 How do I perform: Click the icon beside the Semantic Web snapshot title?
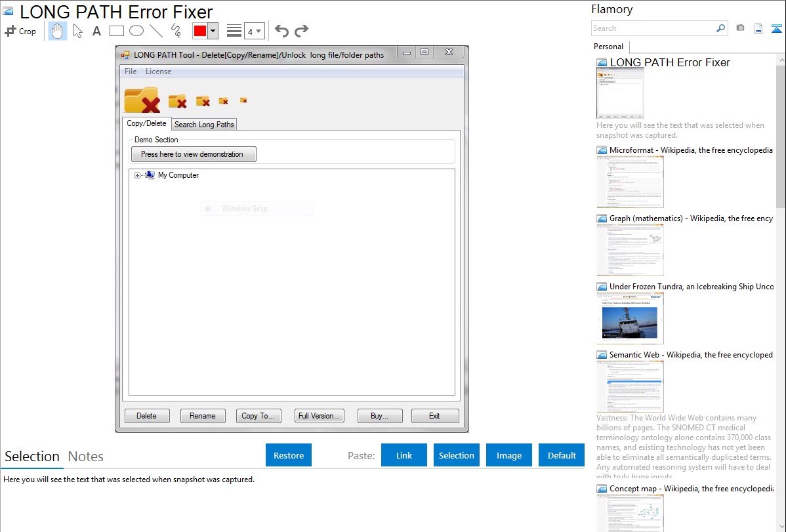[602, 355]
